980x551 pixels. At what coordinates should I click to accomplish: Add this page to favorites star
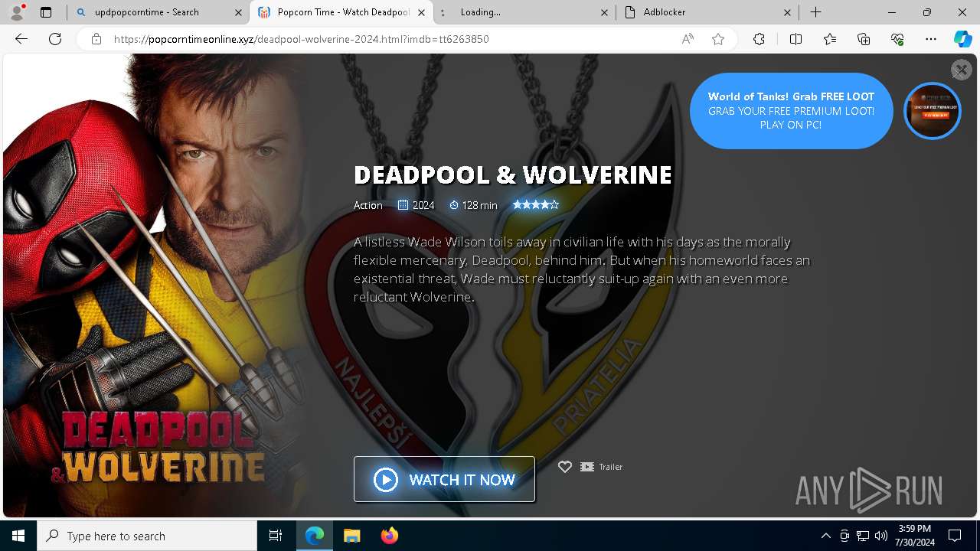click(x=718, y=39)
